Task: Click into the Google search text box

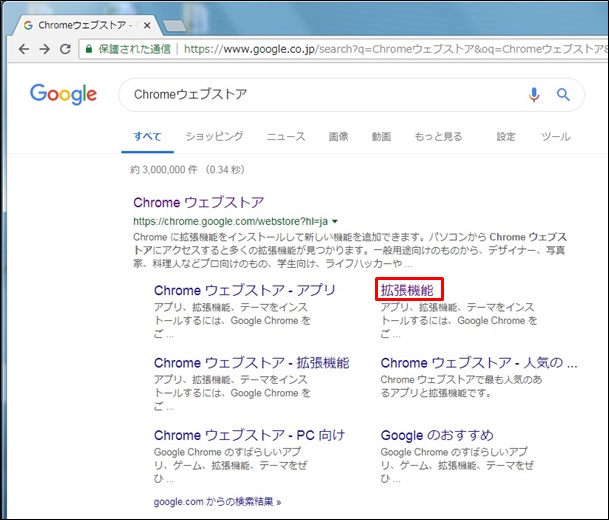Action: click(x=320, y=95)
